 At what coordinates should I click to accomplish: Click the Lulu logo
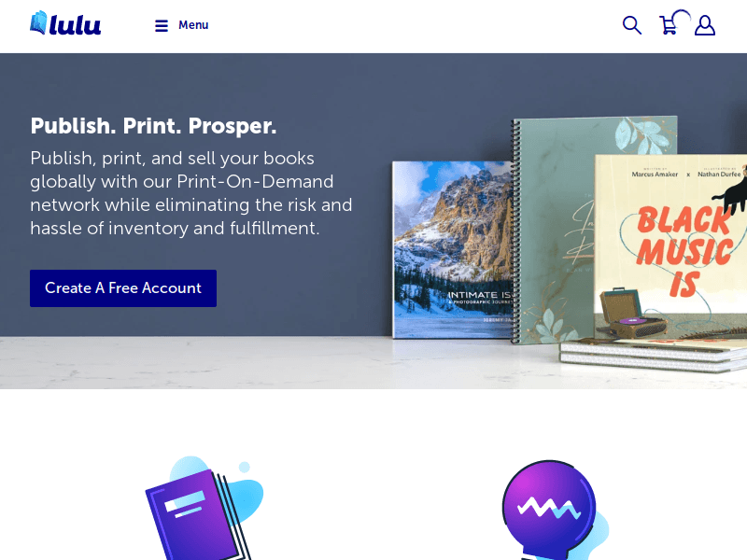[x=65, y=23]
